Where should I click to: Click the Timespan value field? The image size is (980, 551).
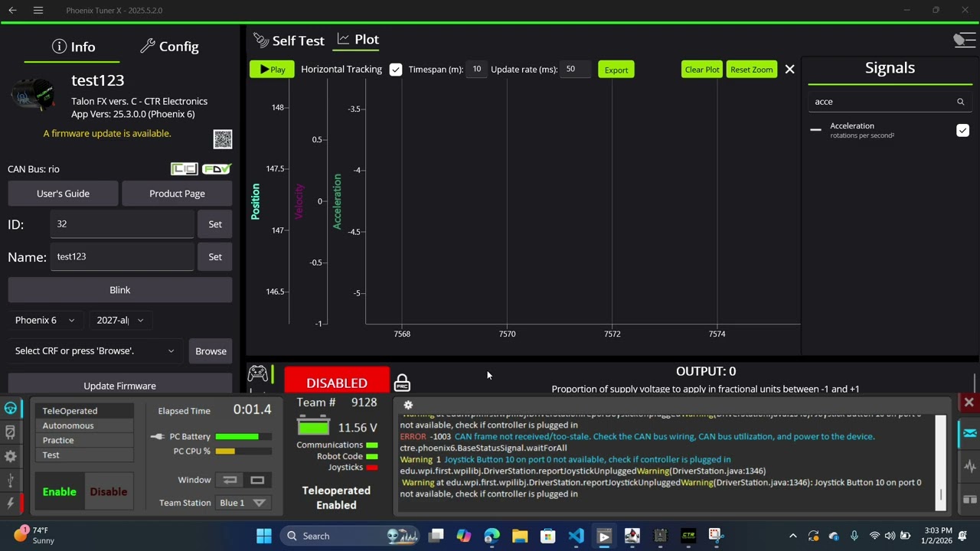[477, 70]
